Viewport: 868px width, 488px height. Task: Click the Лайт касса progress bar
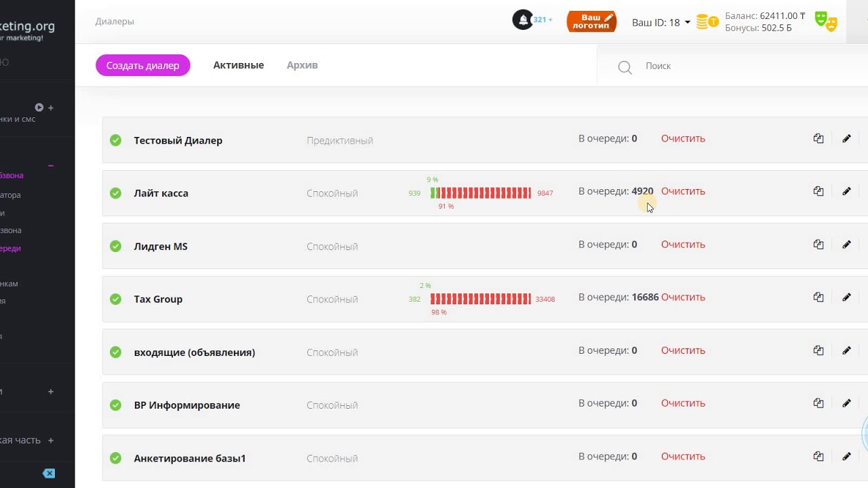(481, 193)
